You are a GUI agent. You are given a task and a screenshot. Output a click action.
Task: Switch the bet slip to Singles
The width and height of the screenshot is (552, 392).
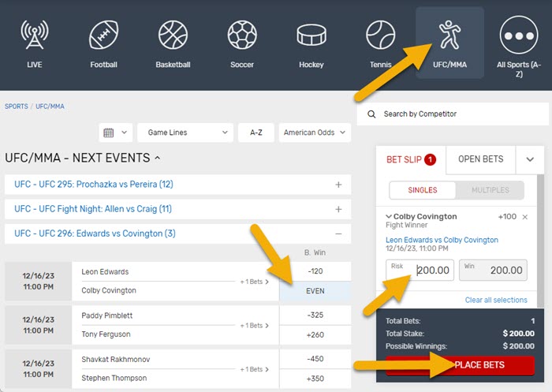422,190
